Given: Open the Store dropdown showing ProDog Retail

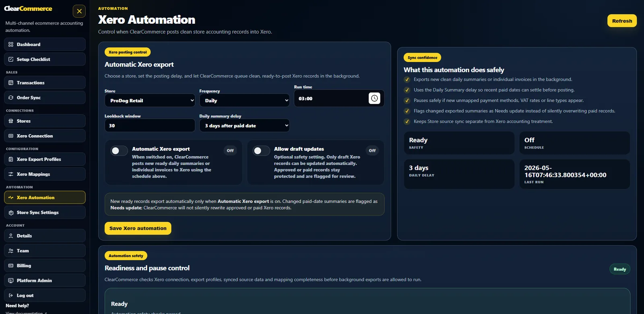Looking at the screenshot, I should [x=150, y=100].
